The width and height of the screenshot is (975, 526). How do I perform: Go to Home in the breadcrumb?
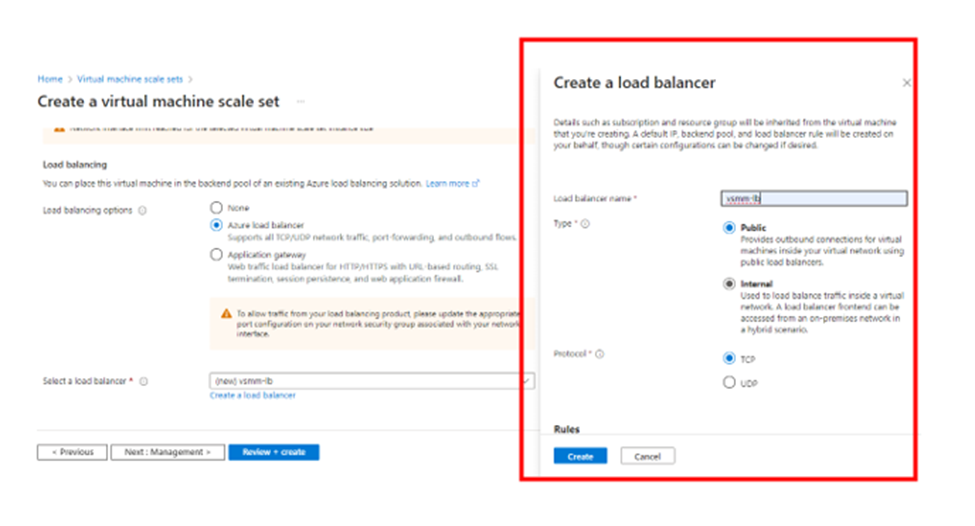click(50, 78)
